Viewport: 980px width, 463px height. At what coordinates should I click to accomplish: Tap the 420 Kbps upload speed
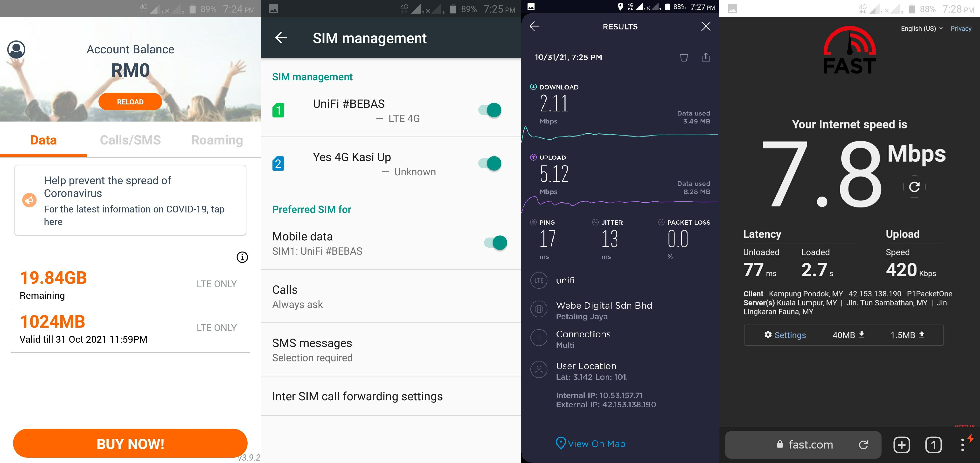pyautogui.click(x=911, y=270)
